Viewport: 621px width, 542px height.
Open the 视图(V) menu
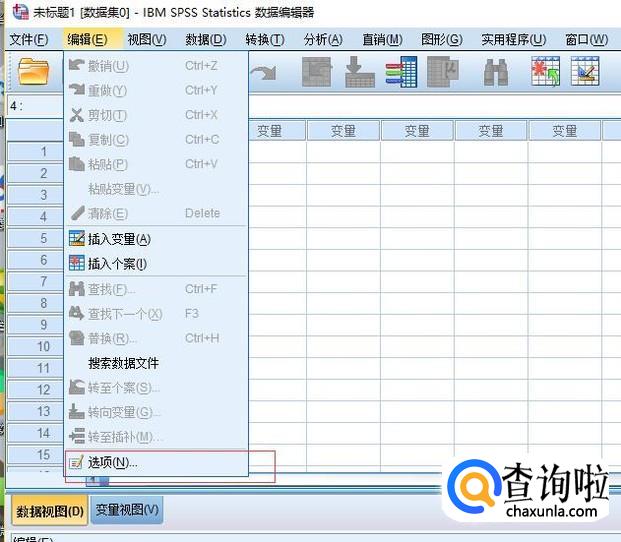(147, 40)
